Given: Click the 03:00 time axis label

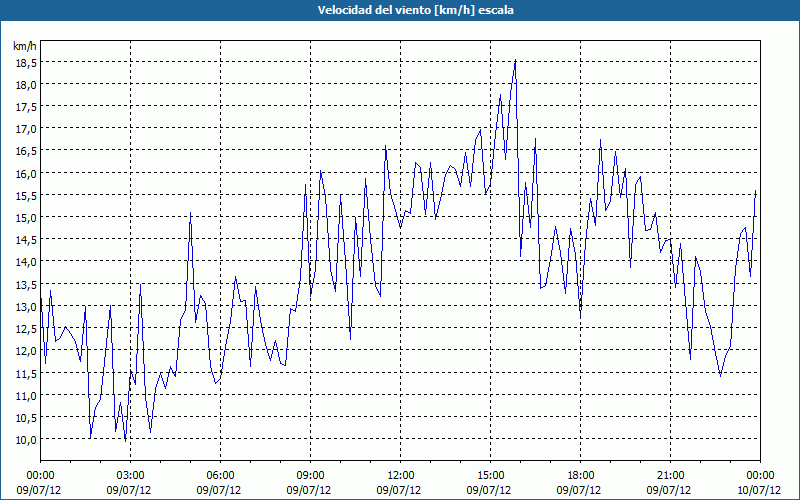Looking at the screenshot, I should tap(131, 476).
